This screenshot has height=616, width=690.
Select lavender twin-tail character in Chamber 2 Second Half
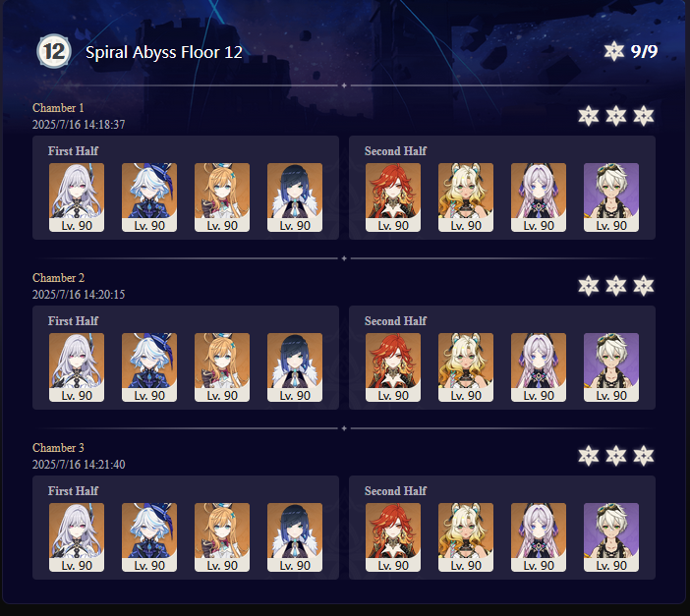[539, 367]
